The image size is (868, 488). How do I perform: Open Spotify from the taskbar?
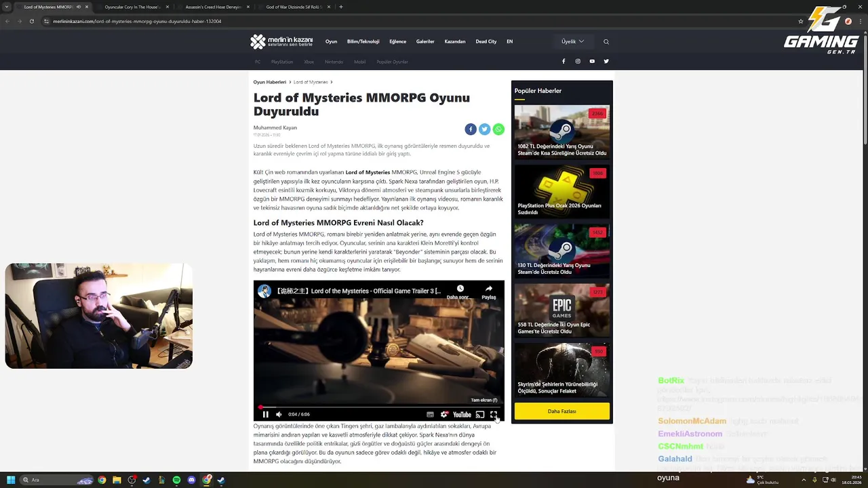point(176,480)
